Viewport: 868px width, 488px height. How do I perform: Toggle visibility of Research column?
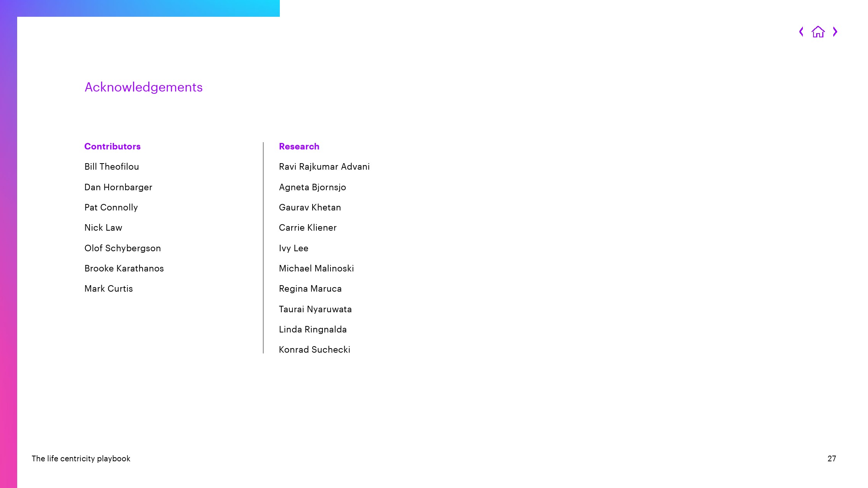[x=299, y=146]
